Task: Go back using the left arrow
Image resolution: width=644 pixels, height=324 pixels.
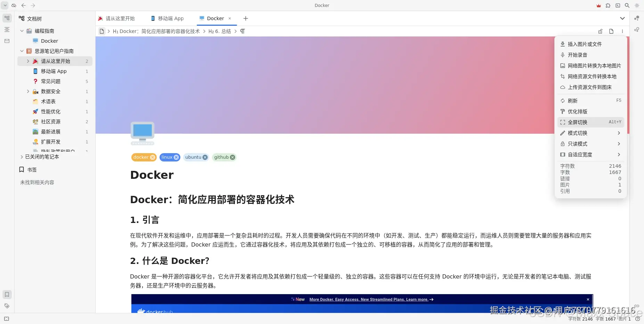Action: click(x=24, y=6)
